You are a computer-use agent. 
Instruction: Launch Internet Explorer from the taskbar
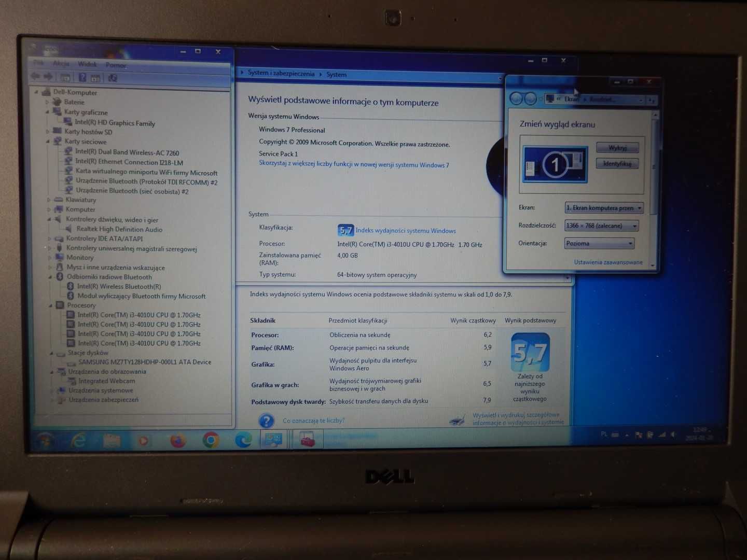click(78, 440)
